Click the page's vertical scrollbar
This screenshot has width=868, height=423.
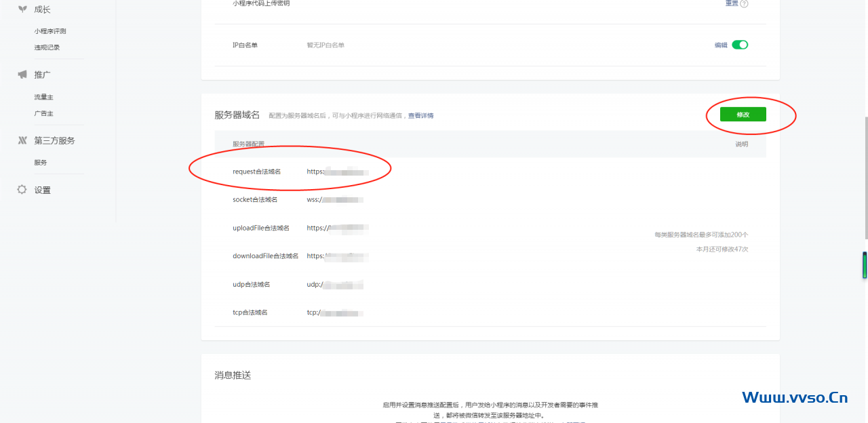tap(865, 176)
